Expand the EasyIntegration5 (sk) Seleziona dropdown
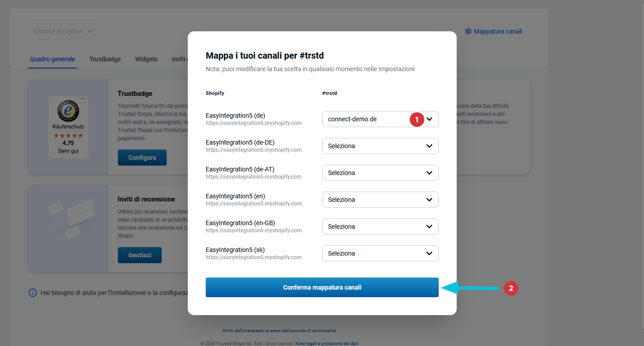This screenshot has height=346, width=644. [380, 253]
